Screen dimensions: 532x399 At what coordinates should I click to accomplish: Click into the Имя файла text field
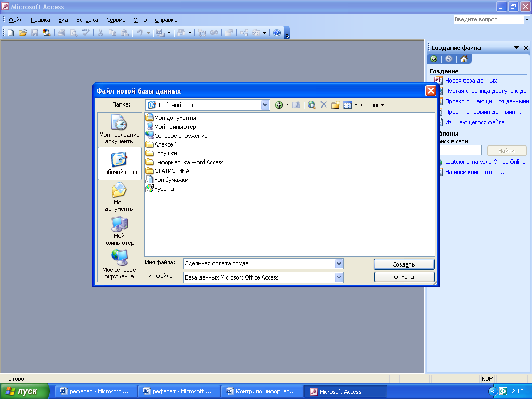pyautogui.click(x=259, y=263)
